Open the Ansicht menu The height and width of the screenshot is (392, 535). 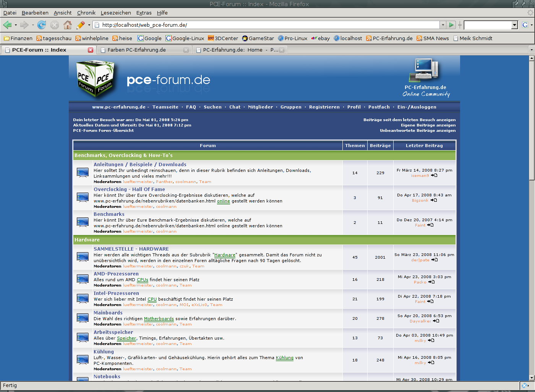63,13
